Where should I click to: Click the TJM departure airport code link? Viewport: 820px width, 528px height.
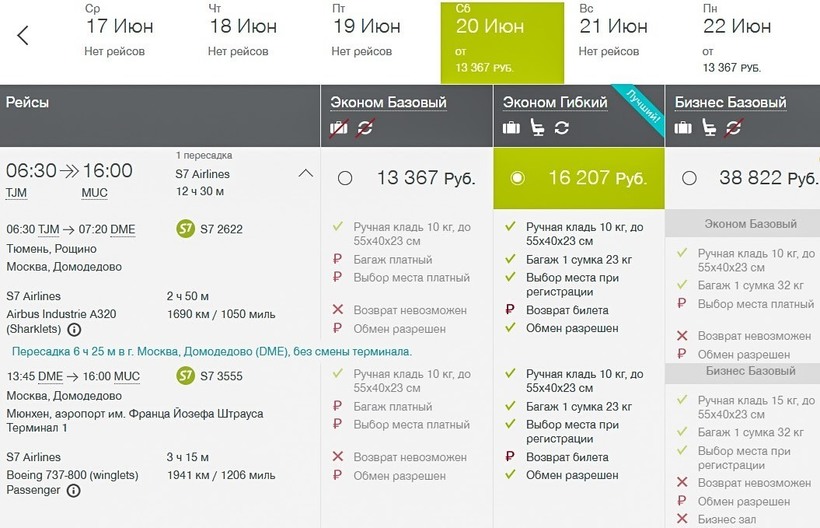[x=17, y=193]
